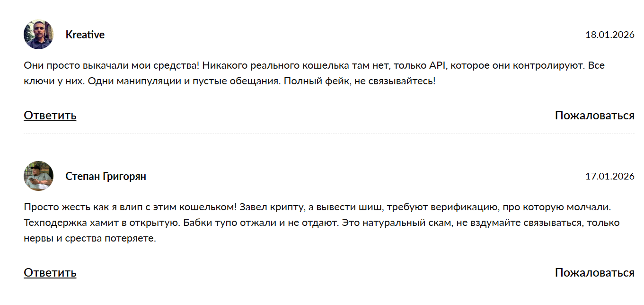Click last line "нервы и срества потеряете"
This screenshot has height=305, width=644.
(x=89, y=238)
